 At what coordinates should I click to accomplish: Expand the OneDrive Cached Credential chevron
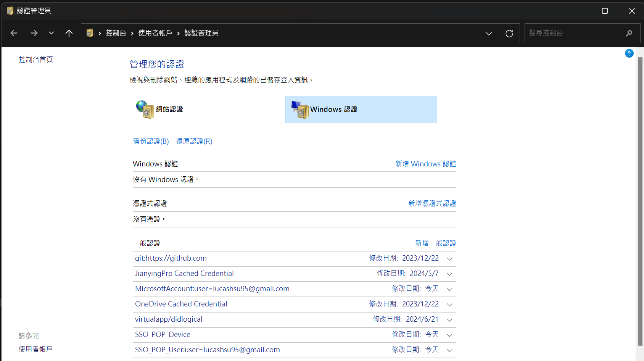(450, 305)
